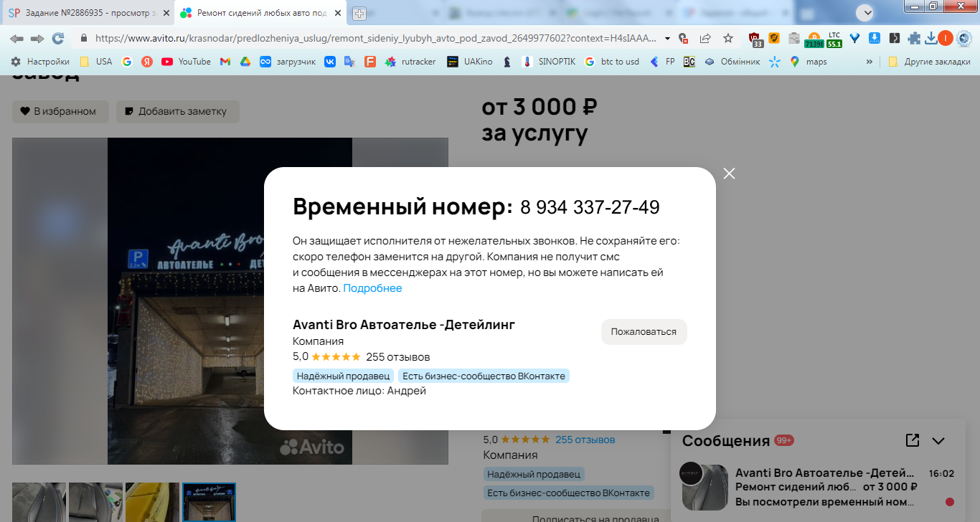Open the browser downloads arrow icon
980x522 pixels.
931,38
